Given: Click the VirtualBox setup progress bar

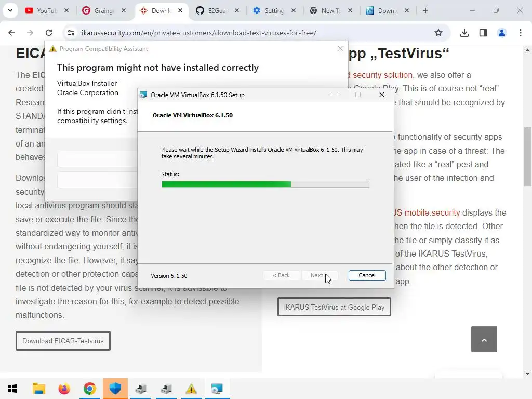Looking at the screenshot, I should (x=265, y=184).
